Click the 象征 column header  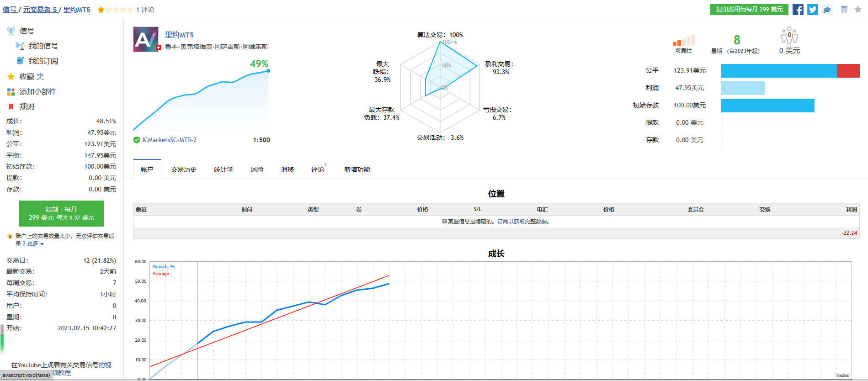coord(141,210)
